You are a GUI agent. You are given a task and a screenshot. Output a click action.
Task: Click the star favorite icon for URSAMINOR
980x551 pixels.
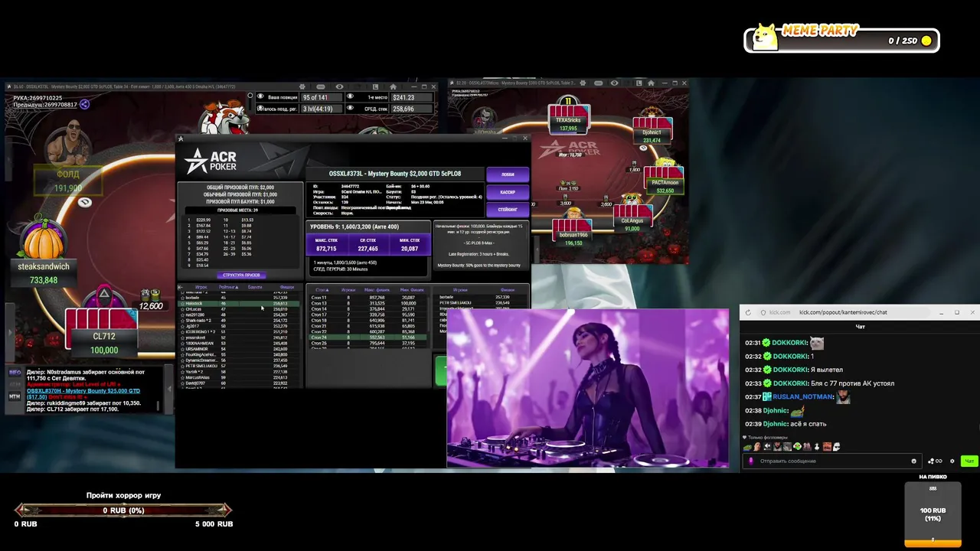click(x=181, y=349)
